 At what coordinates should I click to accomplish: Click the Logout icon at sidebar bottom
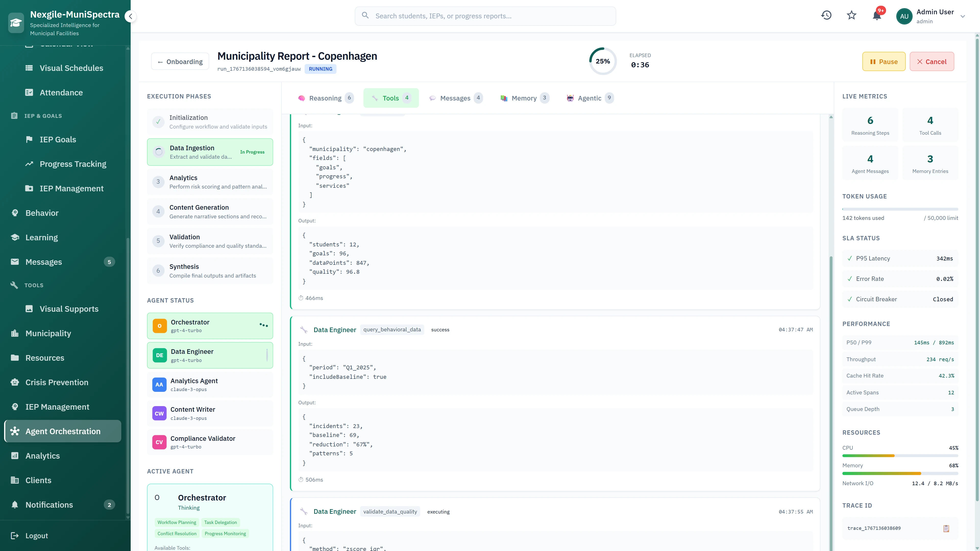click(x=15, y=535)
